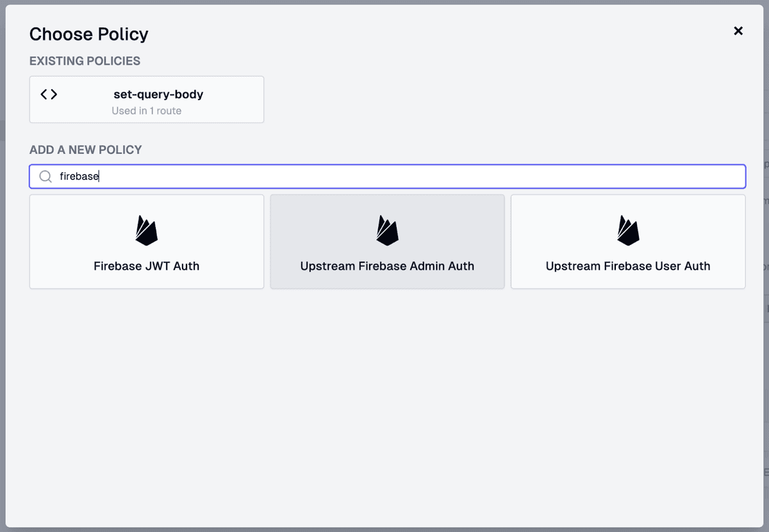Screen dimensions: 769x532
Task: Click the search icon inside the policy search field
Action: [45, 176]
